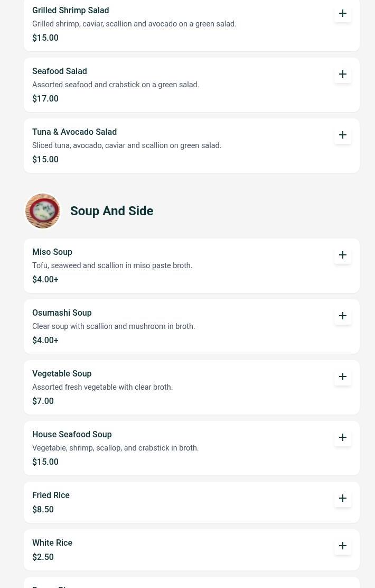The width and height of the screenshot is (375, 588).
Task: Click the House Seafood Soup name
Action: tap(72, 435)
